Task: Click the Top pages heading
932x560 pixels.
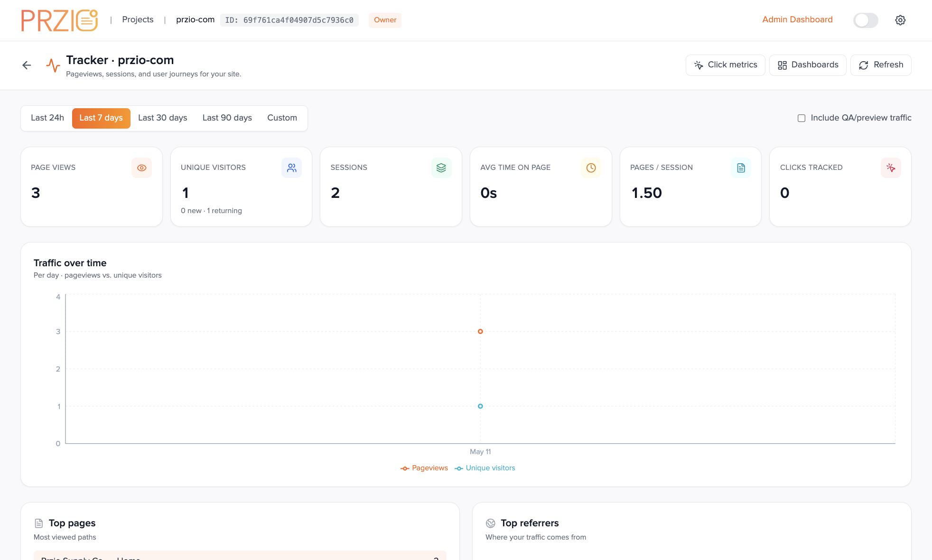Action: point(72,523)
